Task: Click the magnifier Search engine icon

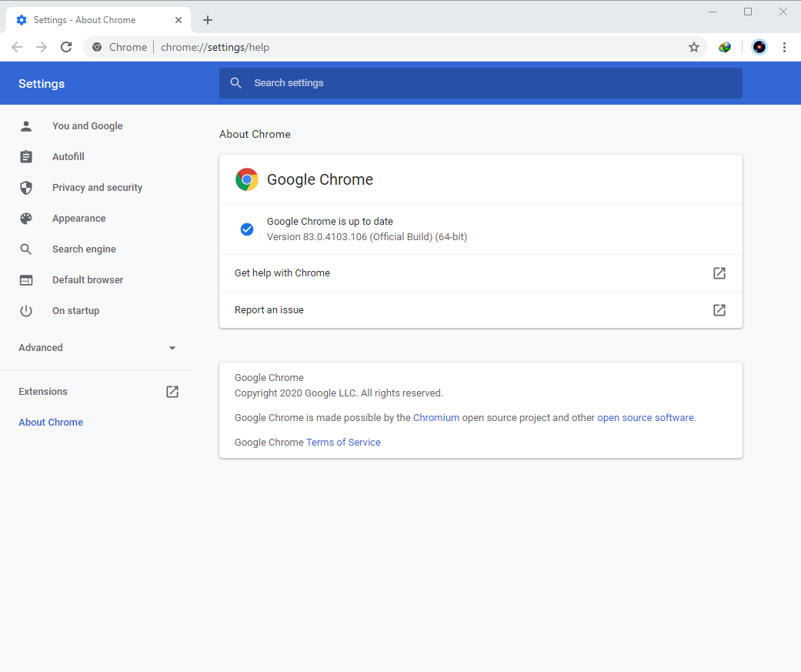Action: (26, 249)
